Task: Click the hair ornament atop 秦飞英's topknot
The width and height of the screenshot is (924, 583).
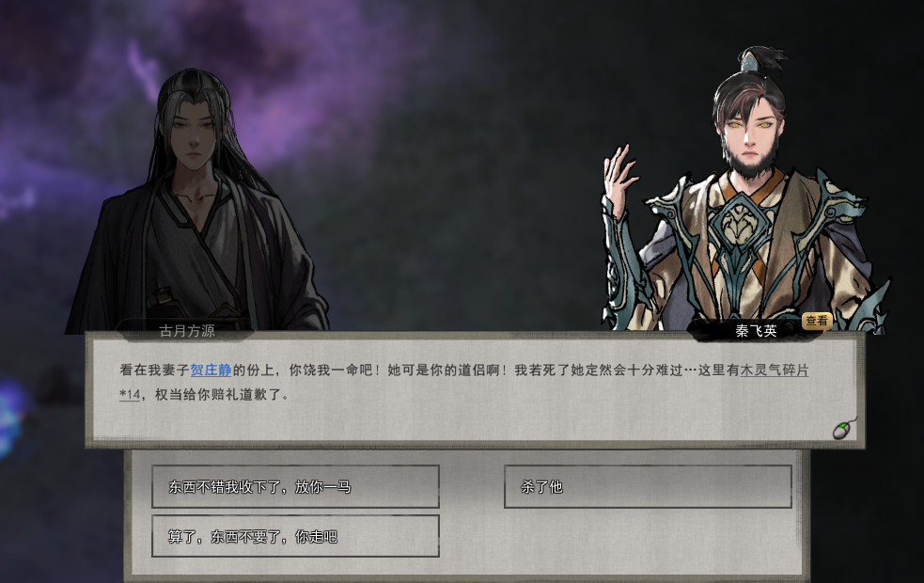Action: pyautogui.click(x=750, y=60)
